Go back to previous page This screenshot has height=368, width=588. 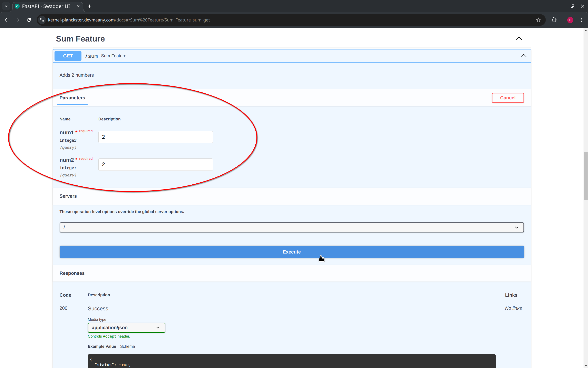(7, 20)
